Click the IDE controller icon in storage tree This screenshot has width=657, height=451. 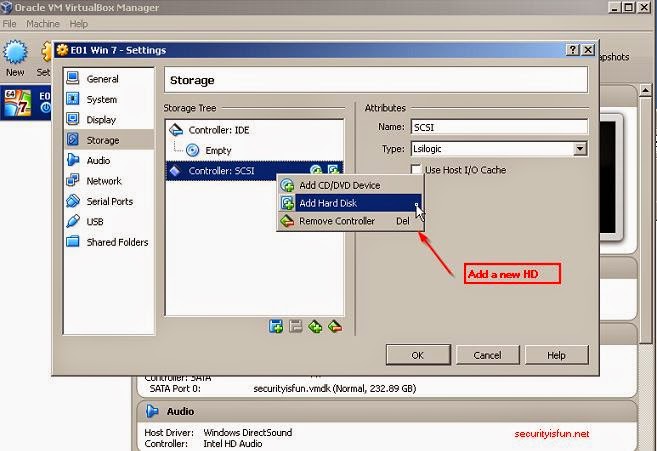[176, 130]
